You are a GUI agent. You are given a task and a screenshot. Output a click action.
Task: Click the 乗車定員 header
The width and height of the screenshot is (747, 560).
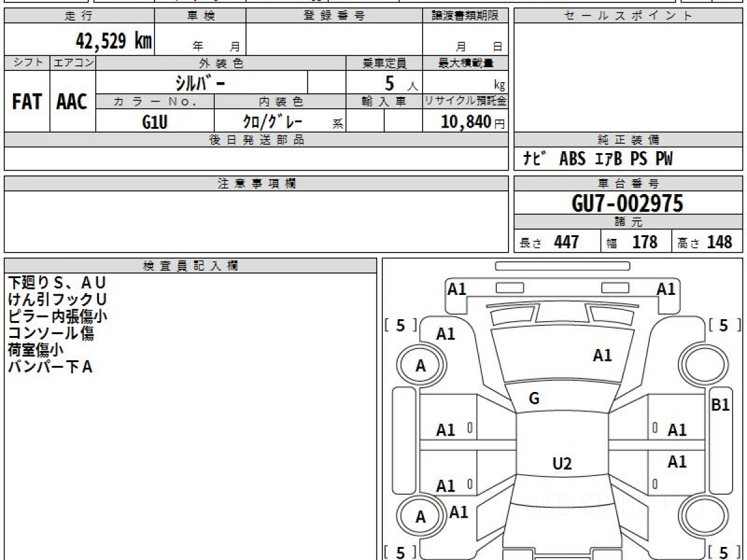[384, 63]
